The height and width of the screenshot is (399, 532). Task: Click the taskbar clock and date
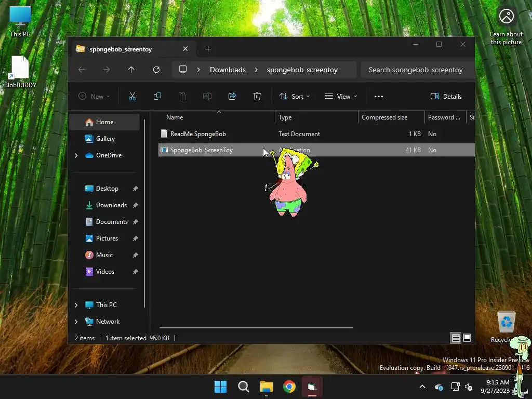[495, 387]
